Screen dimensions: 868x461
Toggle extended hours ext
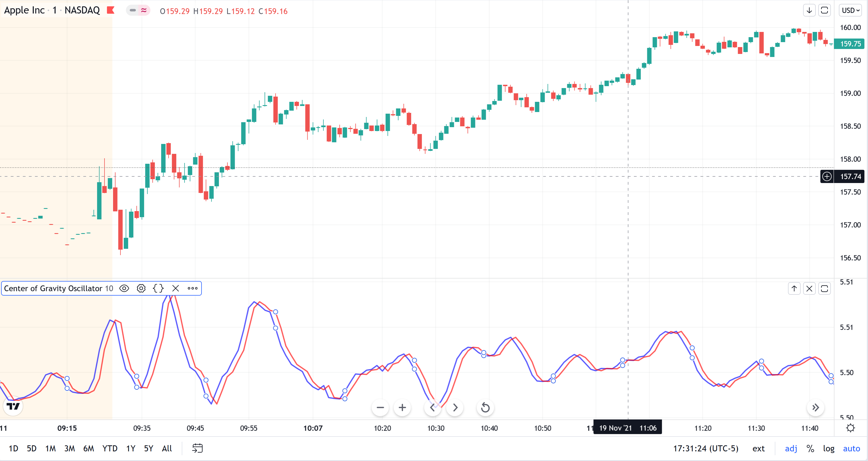pos(759,449)
